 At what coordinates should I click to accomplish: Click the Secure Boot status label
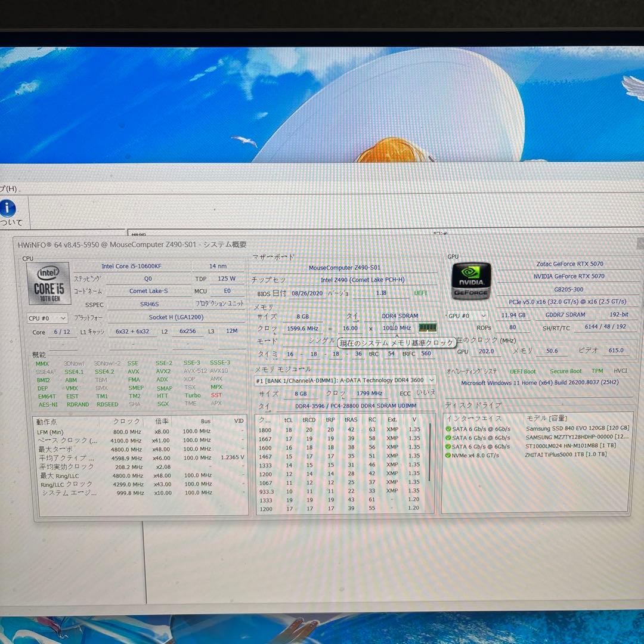[x=565, y=371]
